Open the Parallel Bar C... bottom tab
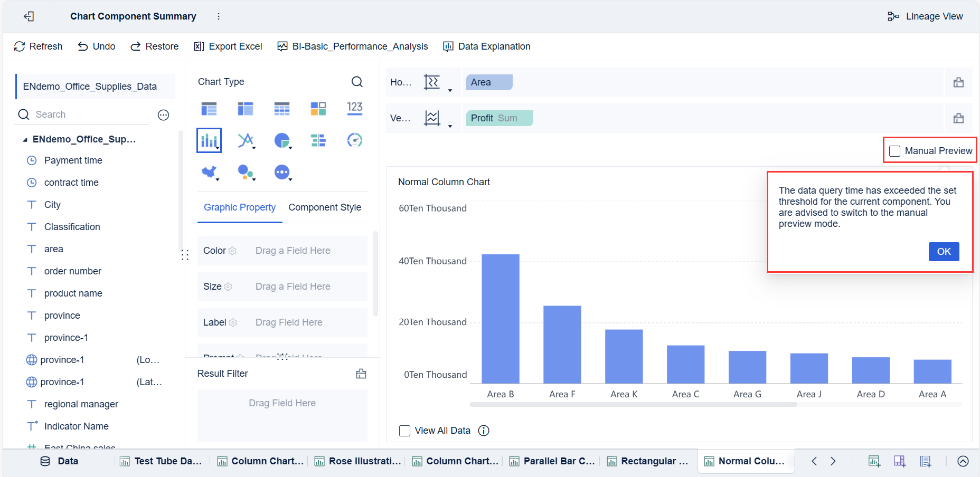Image resolution: width=980 pixels, height=477 pixels. tap(552, 461)
